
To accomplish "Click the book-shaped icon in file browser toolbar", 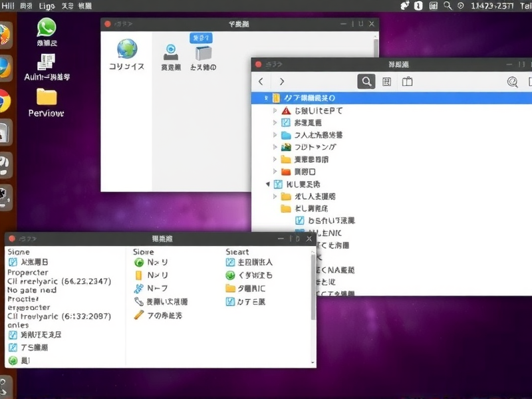I will [x=408, y=81].
